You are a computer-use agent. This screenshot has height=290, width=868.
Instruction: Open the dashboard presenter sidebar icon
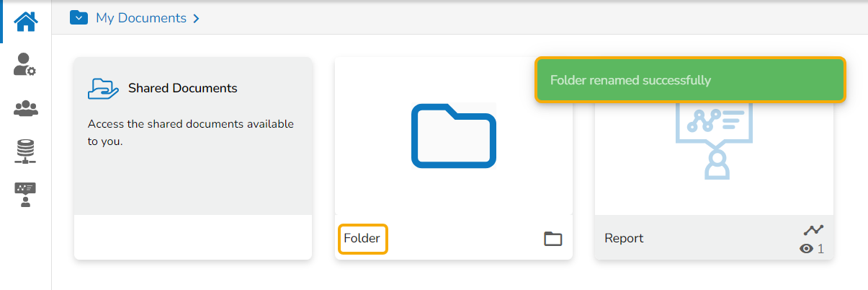25,195
